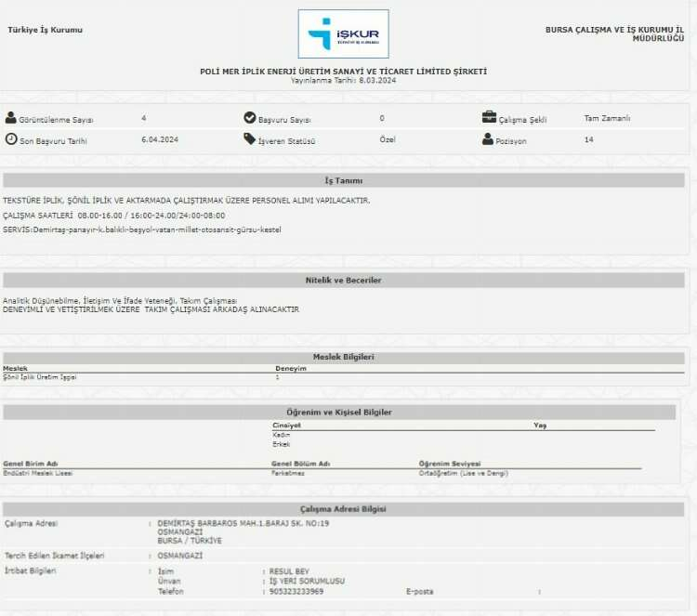The width and height of the screenshot is (697, 616).
Task: Click the briefcase icon beside Çalışma Şekli
Action: [x=489, y=118]
